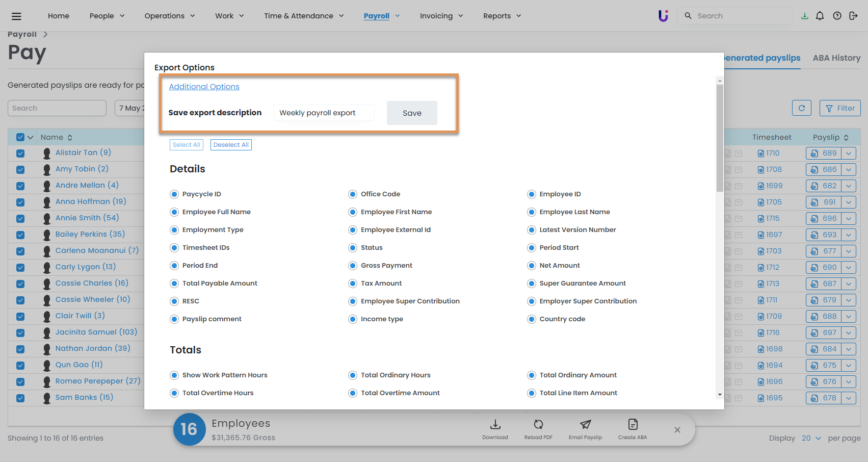Click the Save button for export description
Image resolution: width=868 pixels, height=462 pixels.
[412, 113]
